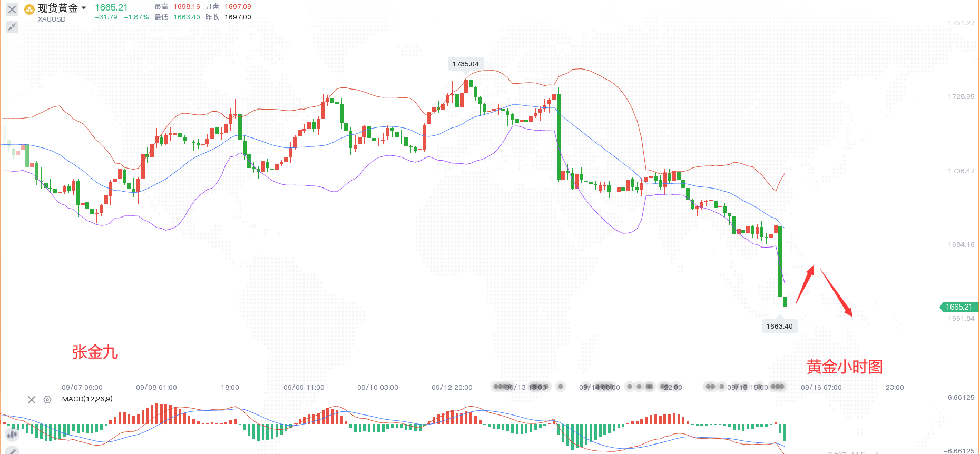Click the 18:00 time axis label
The image size is (980, 454).
tap(230, 388)
